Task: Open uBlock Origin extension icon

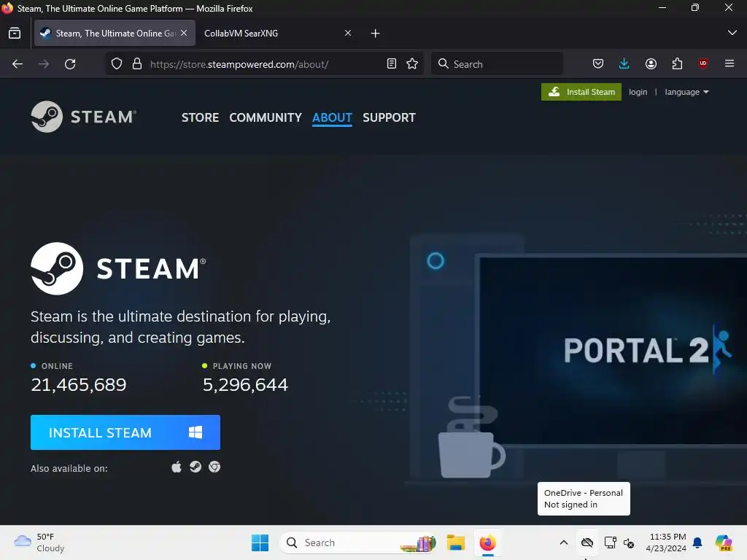Action: 703,64
